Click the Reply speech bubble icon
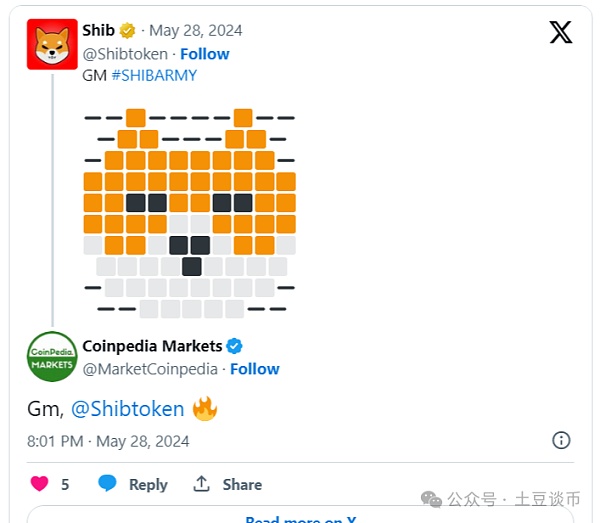The image size is (600, 523). point(108,484)
